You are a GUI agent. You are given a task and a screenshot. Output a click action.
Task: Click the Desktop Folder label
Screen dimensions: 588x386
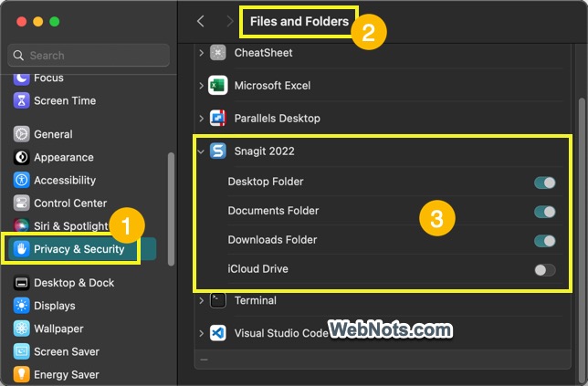click(266, 182)
